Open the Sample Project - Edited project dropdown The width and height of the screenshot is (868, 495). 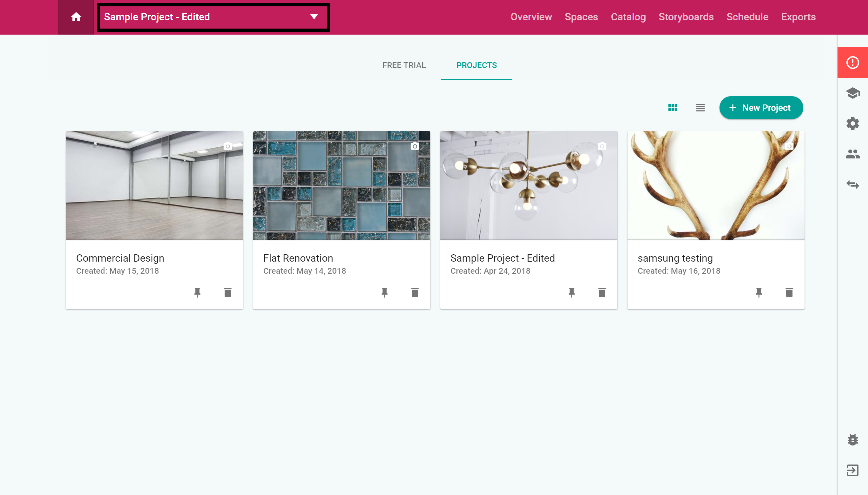pyautogui.click(x=213, y=17)
